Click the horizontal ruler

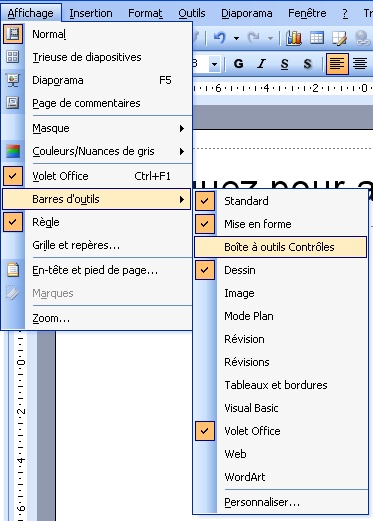point(283,88)
